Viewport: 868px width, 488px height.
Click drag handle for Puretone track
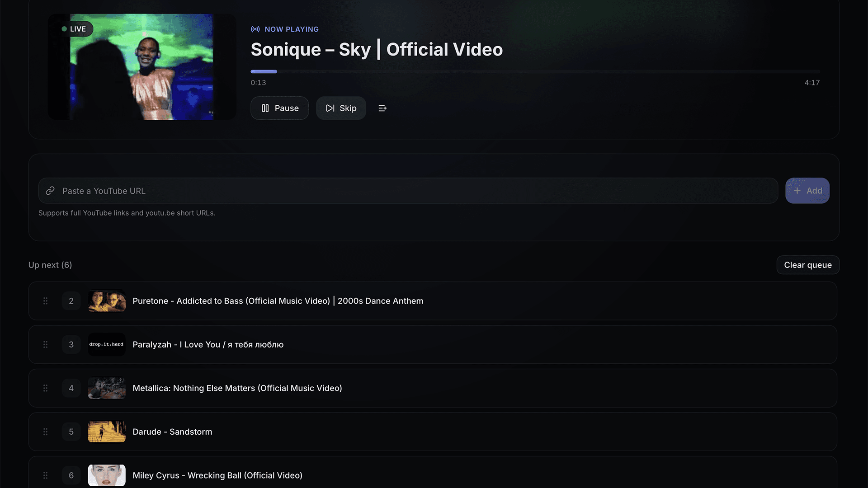point(45,301)
